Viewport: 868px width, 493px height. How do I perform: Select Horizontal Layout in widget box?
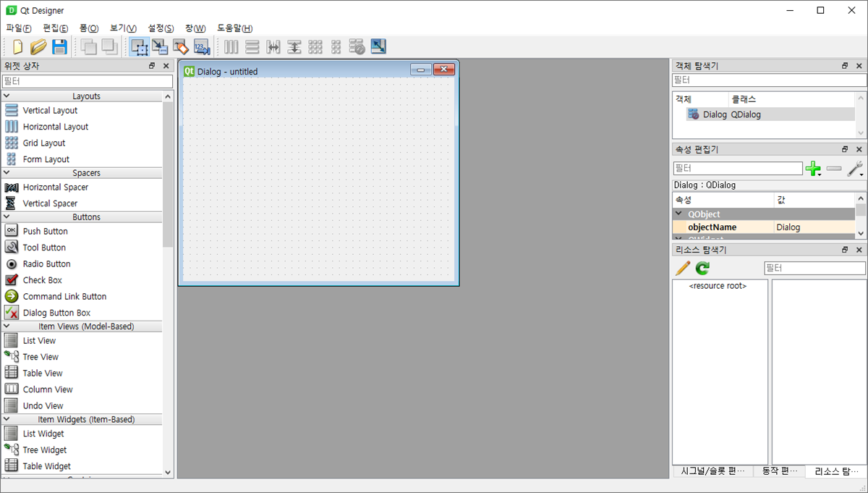56,127
